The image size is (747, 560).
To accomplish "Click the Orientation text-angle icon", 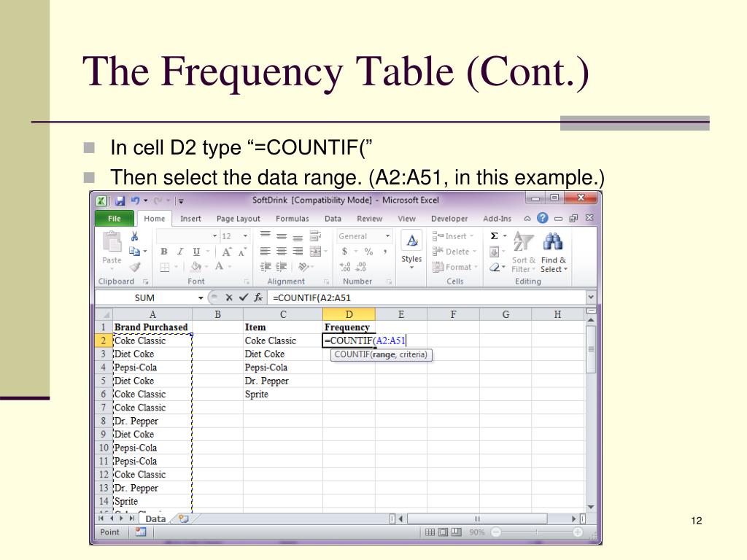I will [303, 267].
